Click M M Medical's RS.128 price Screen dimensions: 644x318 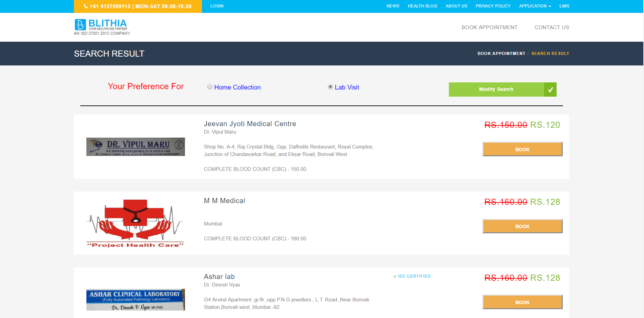pos(545,202)
